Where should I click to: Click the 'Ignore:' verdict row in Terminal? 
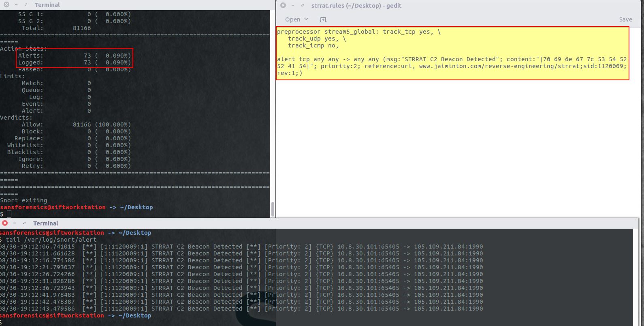tap(74, 159)
